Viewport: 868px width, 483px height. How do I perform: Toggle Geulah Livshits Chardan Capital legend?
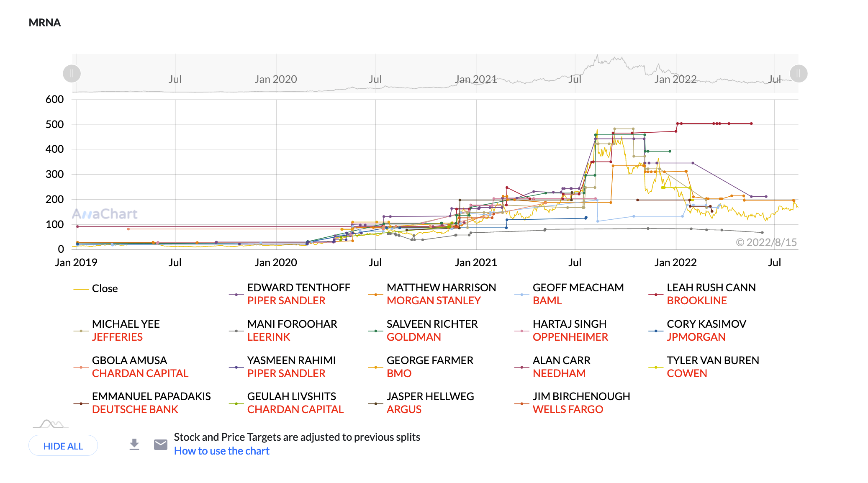tap(286, 403)
